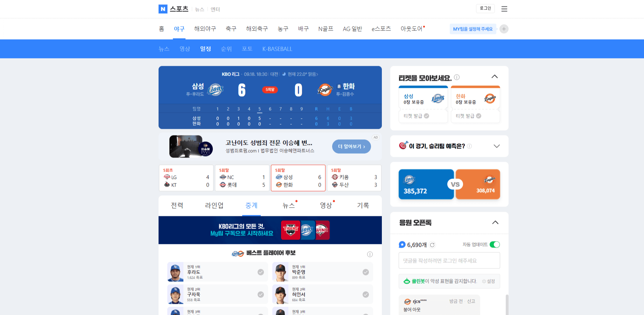Open the 아웃도어 menu
The width and height of the screenshot is (644, 315).
(412, 29)
